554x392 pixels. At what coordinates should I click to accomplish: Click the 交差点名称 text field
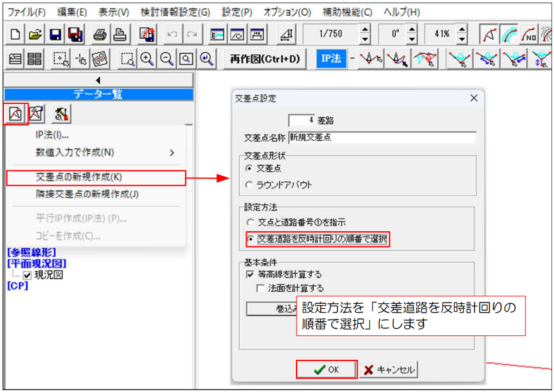click(382, 137)
